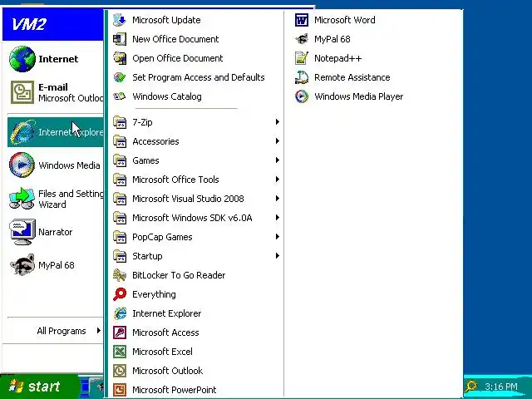Click the All Programs label

(62, 331)
